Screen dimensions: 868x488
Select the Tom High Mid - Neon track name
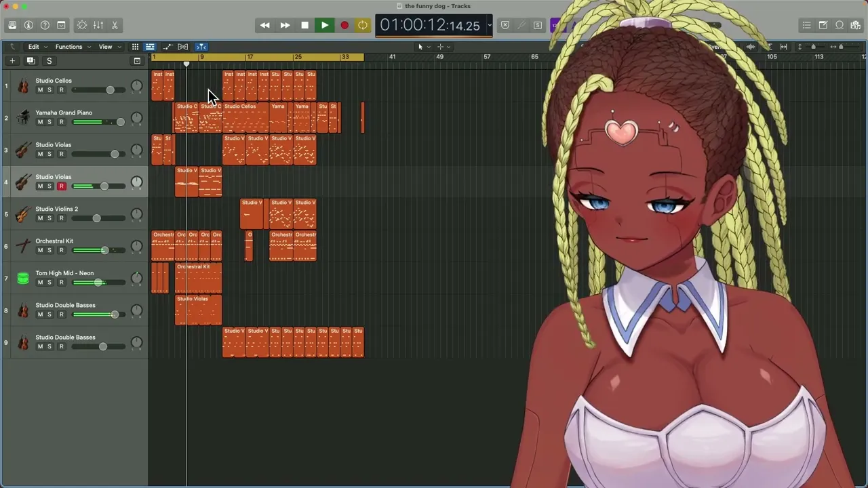(65, 273)
